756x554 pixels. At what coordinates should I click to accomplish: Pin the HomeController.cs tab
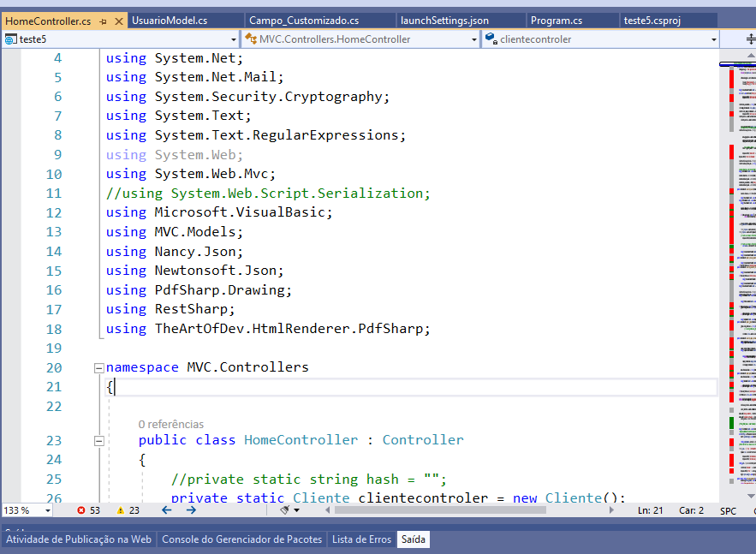pyautogui.click(x=103, y=21)
